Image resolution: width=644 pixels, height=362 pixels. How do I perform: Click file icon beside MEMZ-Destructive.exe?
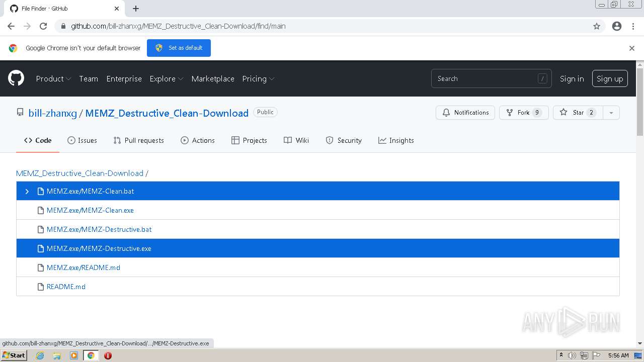(41, 248)
